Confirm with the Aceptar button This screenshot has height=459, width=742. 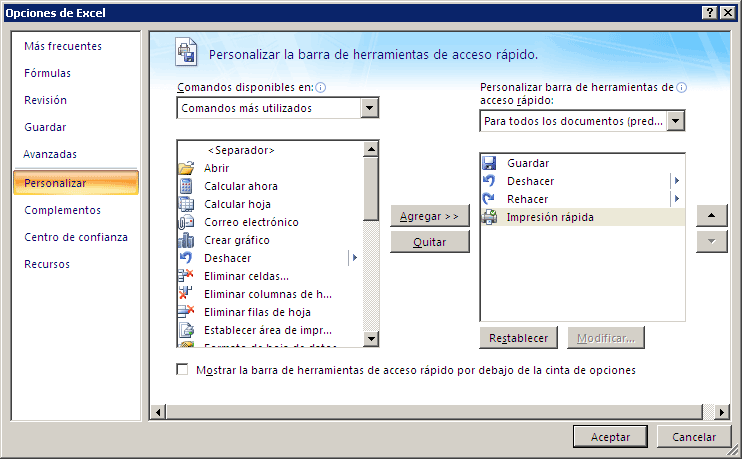tap(610, 437)
